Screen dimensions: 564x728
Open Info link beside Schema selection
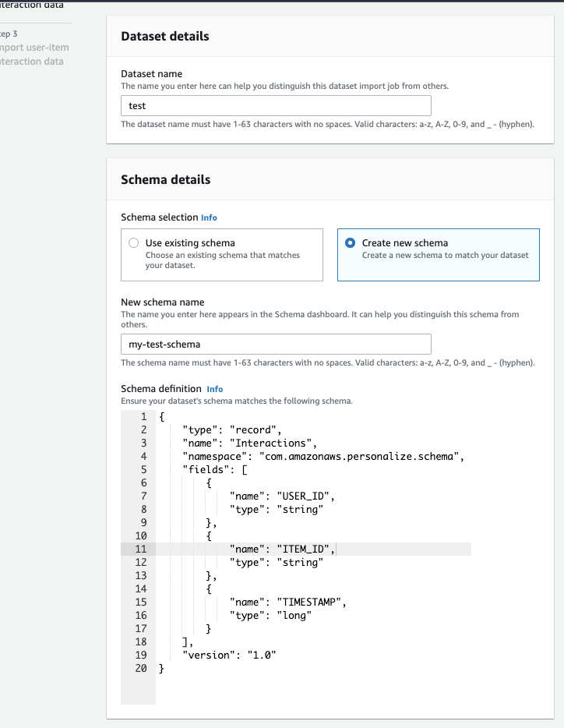[209, 217]
